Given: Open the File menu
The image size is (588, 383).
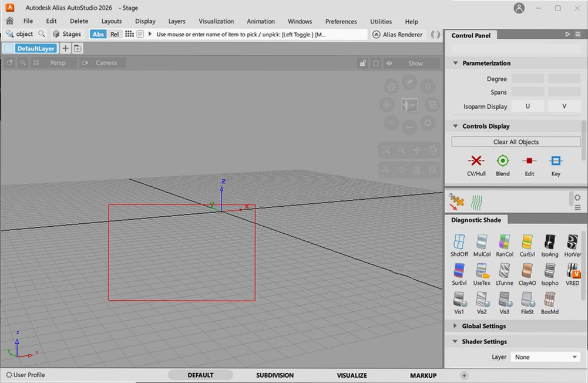Looking at the screenshot, I should pyautogui.click(x=28, y=21).
